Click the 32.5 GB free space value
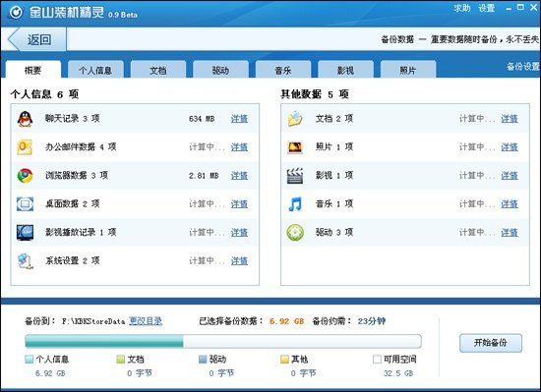Screen dimensions: 541x392 tap(398, 373)
